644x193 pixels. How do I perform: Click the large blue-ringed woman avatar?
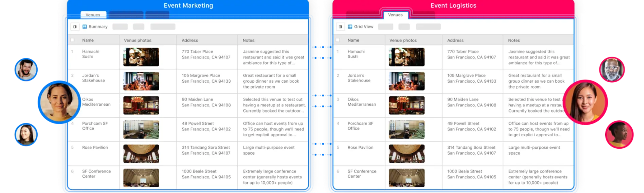point(59,102)
